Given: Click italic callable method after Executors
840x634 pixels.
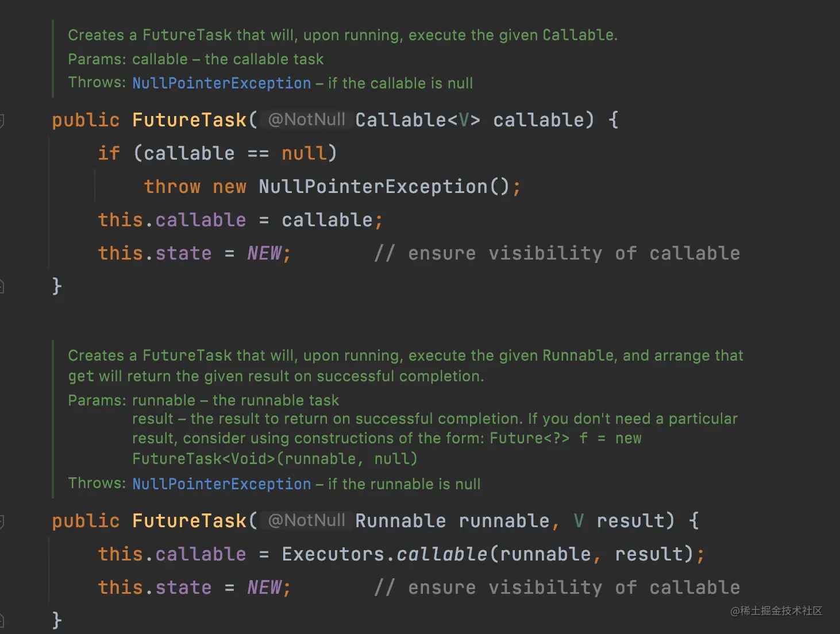Looking at the screenshot, I should point(441,554).
